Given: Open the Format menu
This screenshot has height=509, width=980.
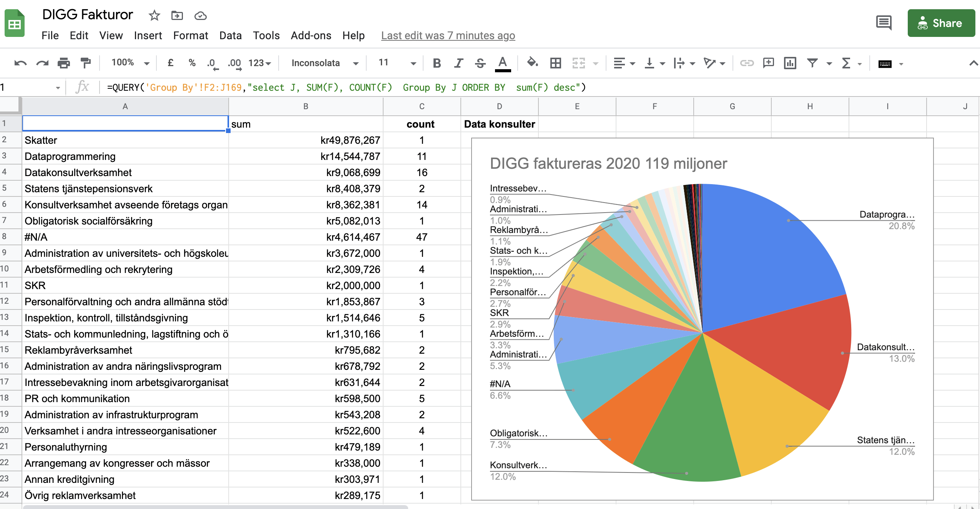Looking at the screenshot, I should click(190, 36).
